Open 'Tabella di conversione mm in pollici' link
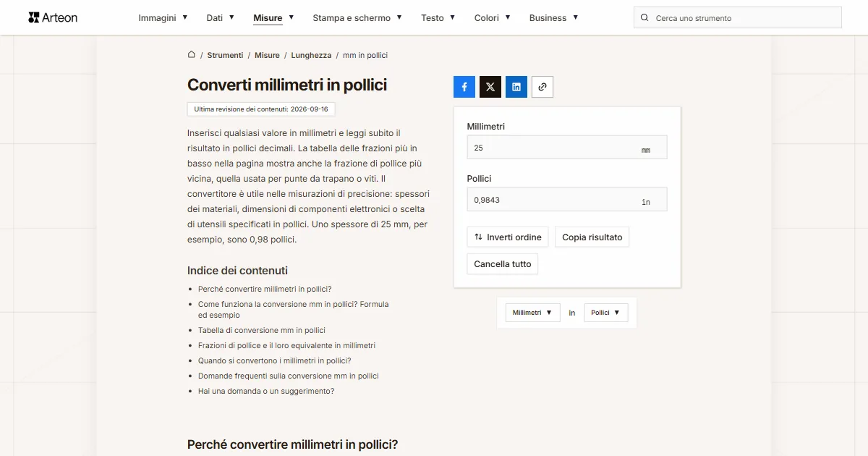 (x=262, y=330)
